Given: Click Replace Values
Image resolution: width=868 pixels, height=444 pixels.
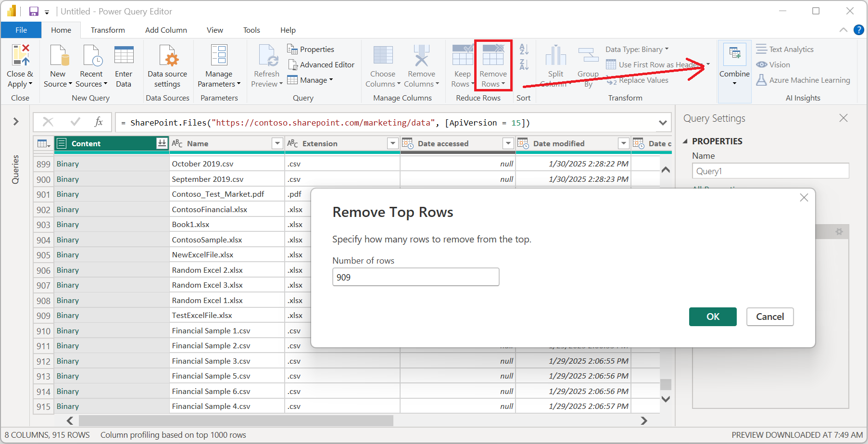Looking at the screenshot, I should 638,80.
